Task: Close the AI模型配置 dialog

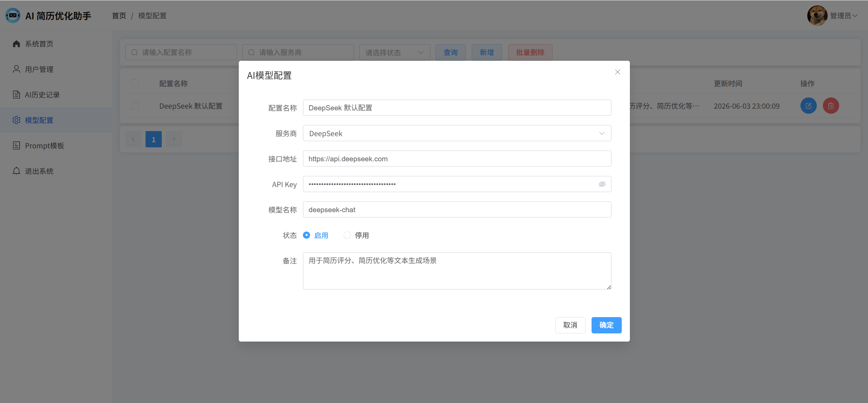Action: 617,72
